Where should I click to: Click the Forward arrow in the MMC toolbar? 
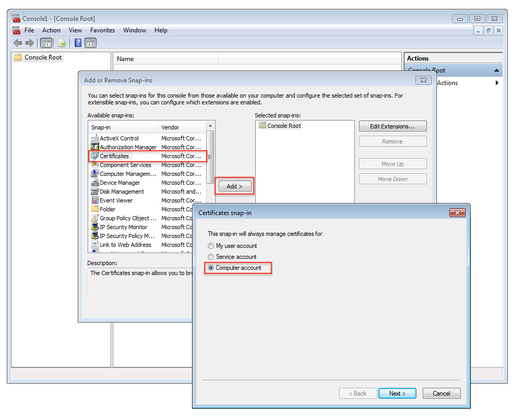pyautogui.click(x=30, y=43)
